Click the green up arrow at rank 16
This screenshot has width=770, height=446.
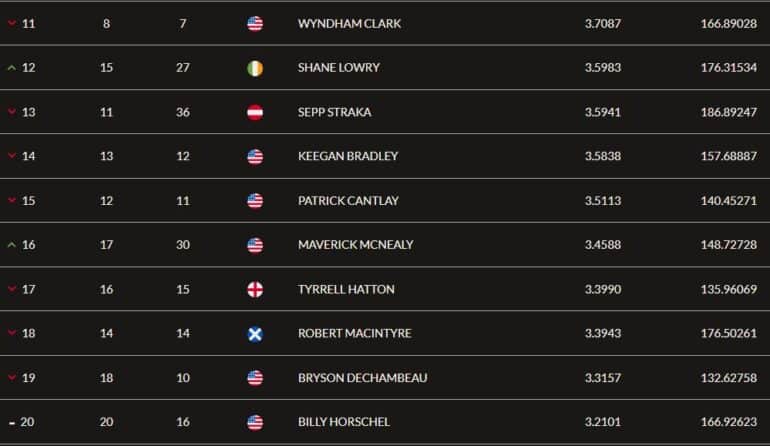click(12, 245)
